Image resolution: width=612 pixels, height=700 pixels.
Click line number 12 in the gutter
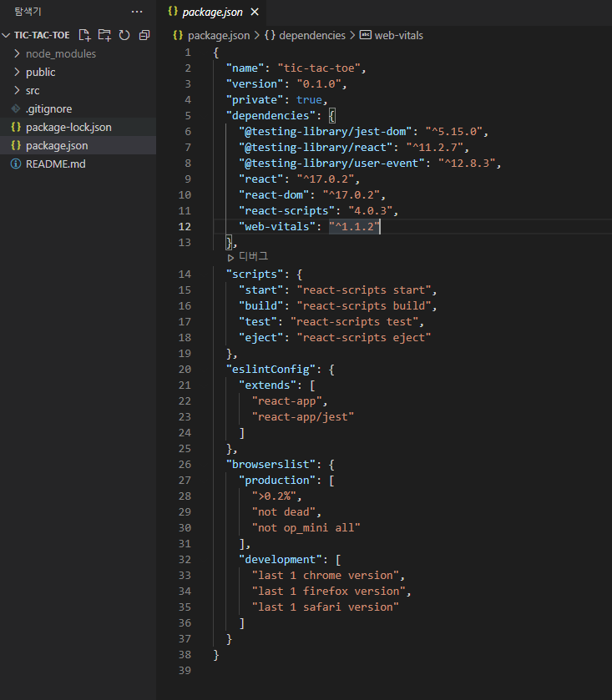(185, 227)
